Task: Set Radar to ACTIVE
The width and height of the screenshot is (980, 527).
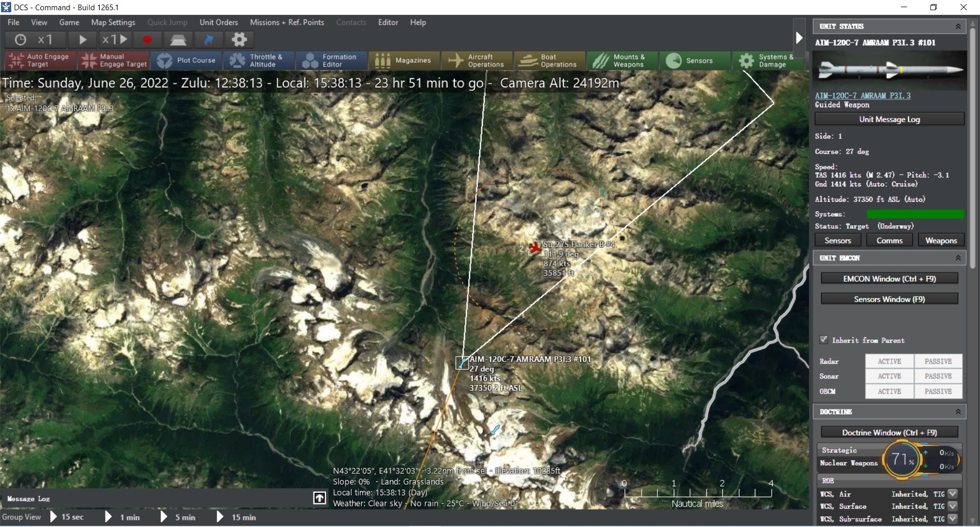Action: tap(889, 361)
